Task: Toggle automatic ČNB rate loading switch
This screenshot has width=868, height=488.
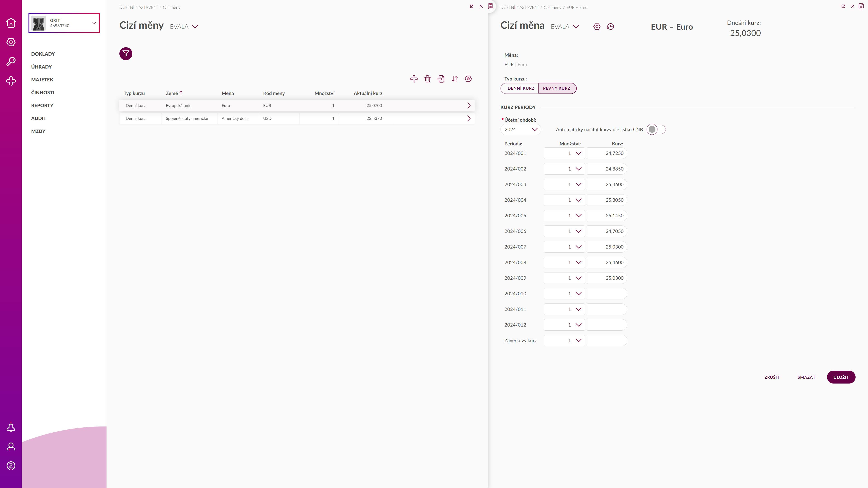Action: tap(656, 129)
